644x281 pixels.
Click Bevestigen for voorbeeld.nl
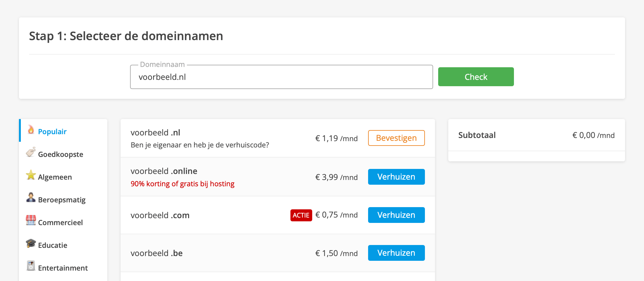pyautogui.click(x=396, y=138)
